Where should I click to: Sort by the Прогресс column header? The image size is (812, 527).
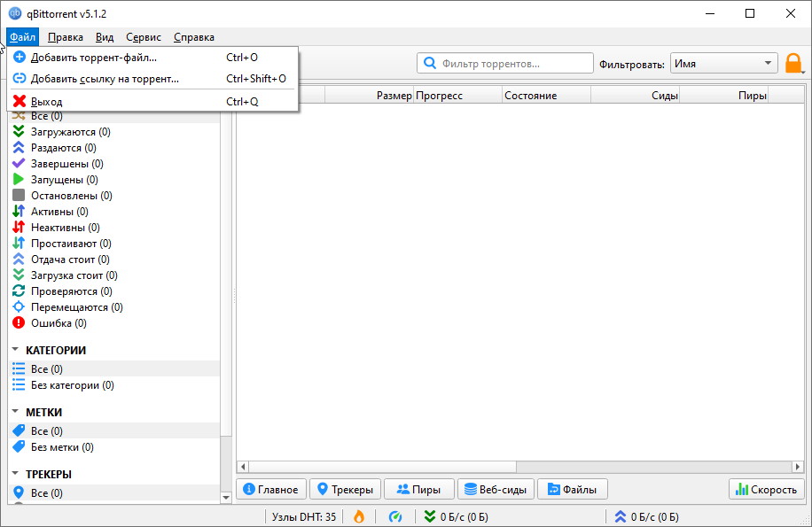[457, 95]
